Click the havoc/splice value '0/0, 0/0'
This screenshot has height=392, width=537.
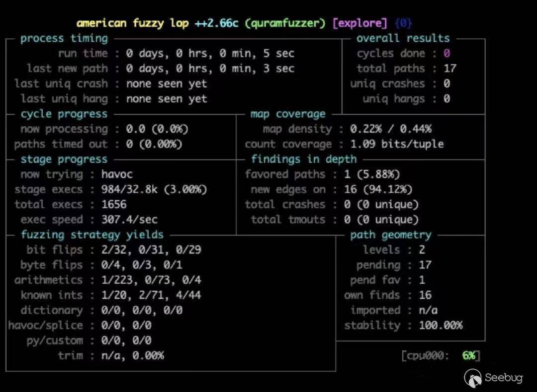pos(126,325)
